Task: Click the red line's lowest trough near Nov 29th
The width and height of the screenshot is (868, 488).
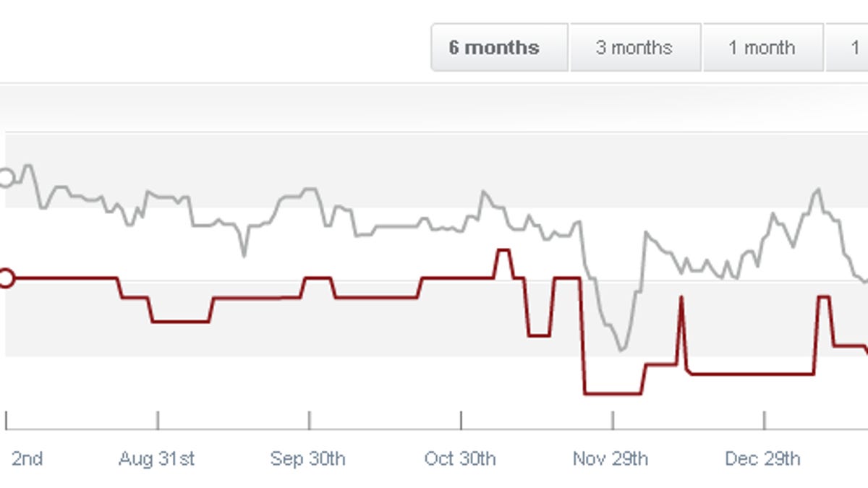Action: [x=612, y=393]
